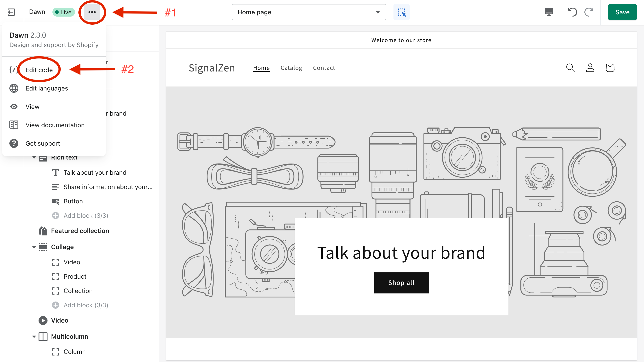
Task: Open the shopping cart bag icon
Action: pyautogui.click(x=610, y=68)
